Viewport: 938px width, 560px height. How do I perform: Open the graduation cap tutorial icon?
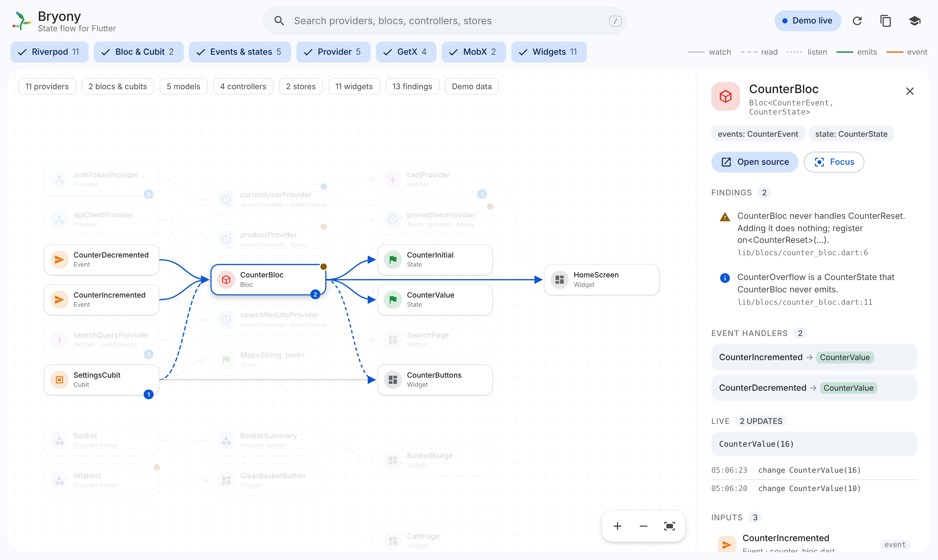point(914,21)
